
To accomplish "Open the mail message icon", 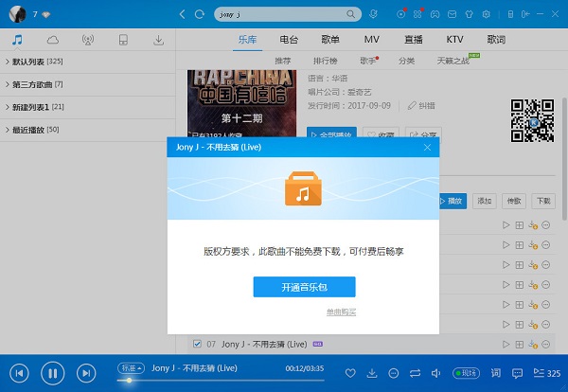I will click(452, 14).
